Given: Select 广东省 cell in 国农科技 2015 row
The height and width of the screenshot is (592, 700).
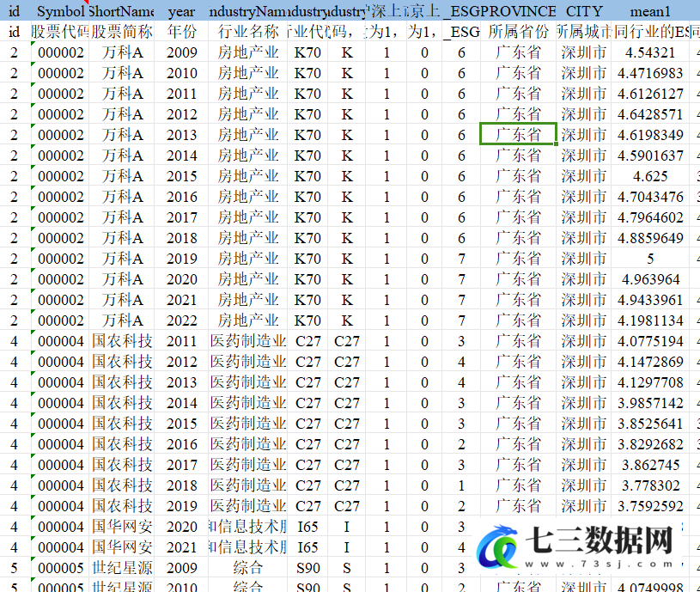Looking at the screenshot, I should [x=518, y=424].
